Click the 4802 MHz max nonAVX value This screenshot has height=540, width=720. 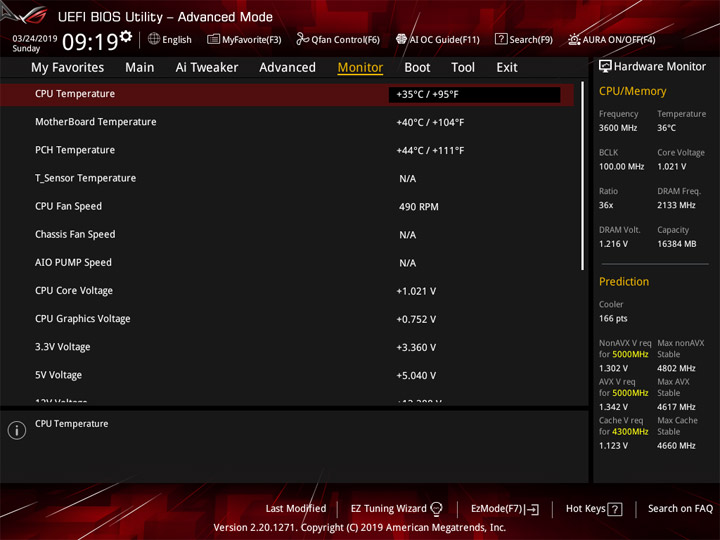676,368
